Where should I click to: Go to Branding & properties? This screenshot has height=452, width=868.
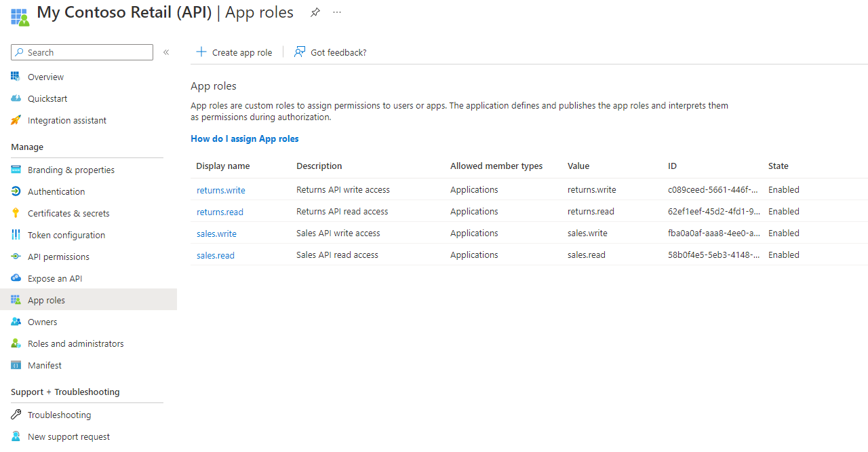pyautogui.click(x=71, y=170)
